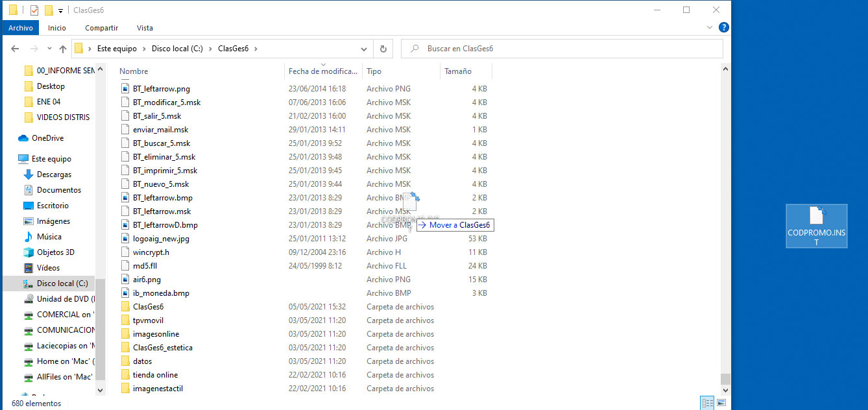Open the quick access toolbar customize dropdown

60,11
